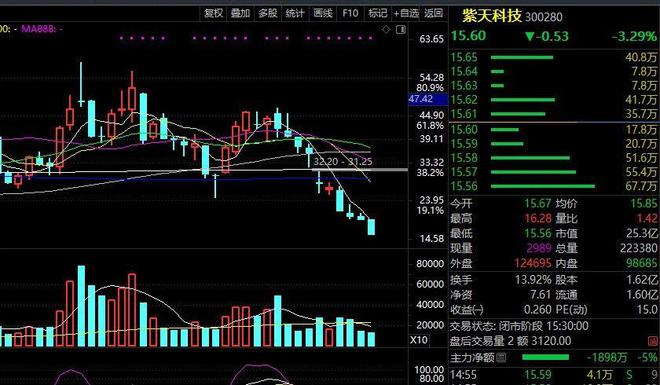Open F10 company information
Image resolution: width=660 pixels, height=385 pixels.
[x=350, y=13]
